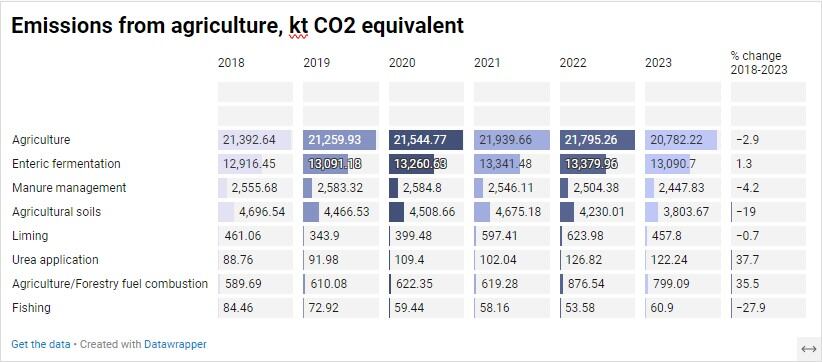
Task: Open the Datawrapper link
Action: click(175, 344)
